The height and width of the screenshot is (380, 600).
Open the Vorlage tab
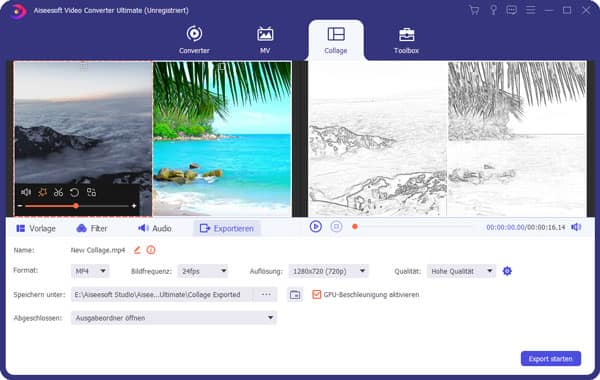point(36,228)
